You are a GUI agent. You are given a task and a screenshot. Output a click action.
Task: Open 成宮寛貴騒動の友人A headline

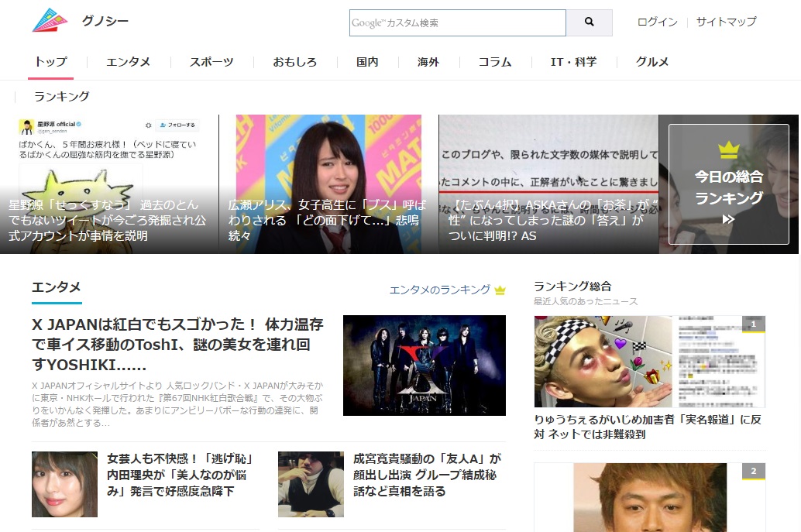[x=427, y=475]
